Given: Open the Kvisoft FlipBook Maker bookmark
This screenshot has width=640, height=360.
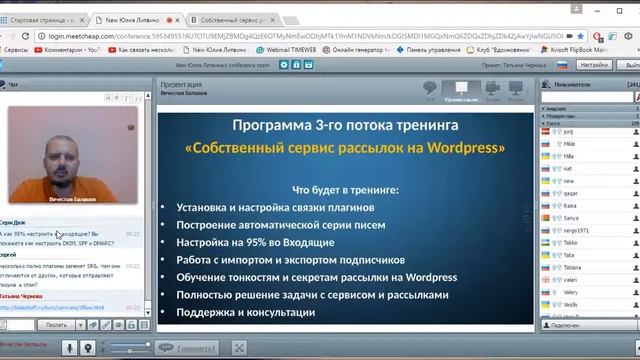Looking at the screenshot, I should (573, 50).
